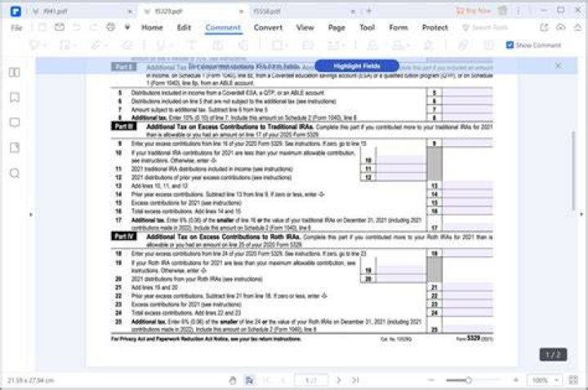
Task: Open the Tool ribbon tab
Action: [x=367, y=28]
